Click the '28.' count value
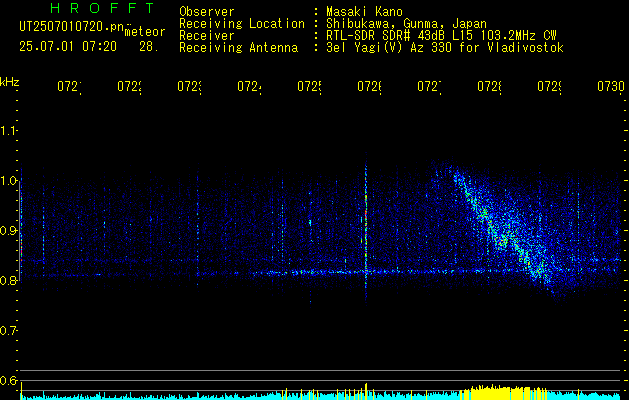Image resolution: width=629 pixels, height=400 pixels. coord(147,47)
